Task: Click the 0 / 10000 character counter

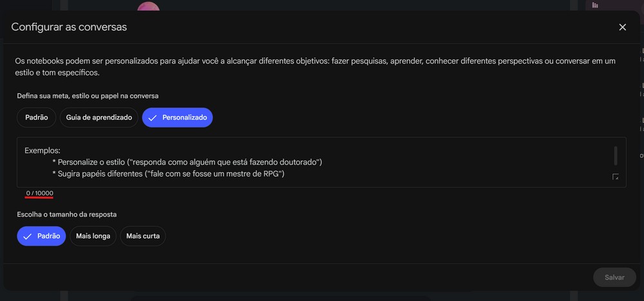Action: coord(39,193)
